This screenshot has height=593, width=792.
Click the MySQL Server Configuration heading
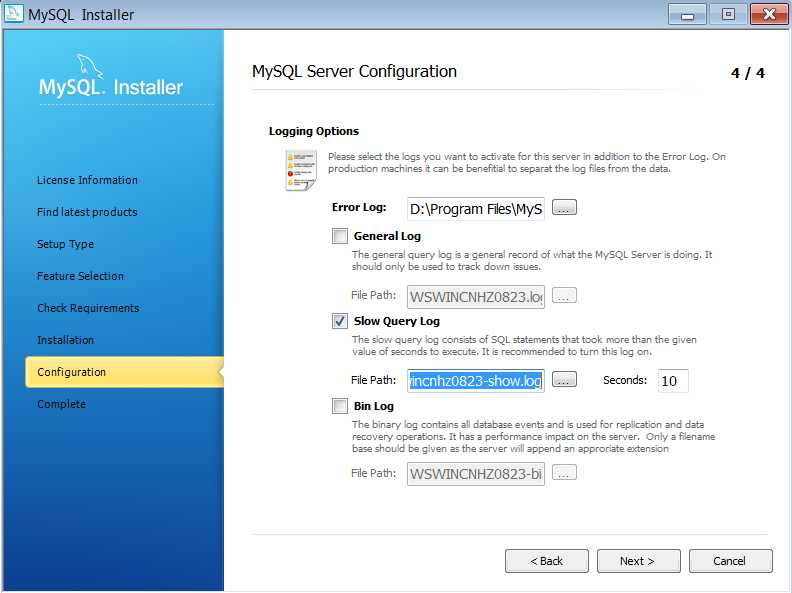(x=354, y=72)
